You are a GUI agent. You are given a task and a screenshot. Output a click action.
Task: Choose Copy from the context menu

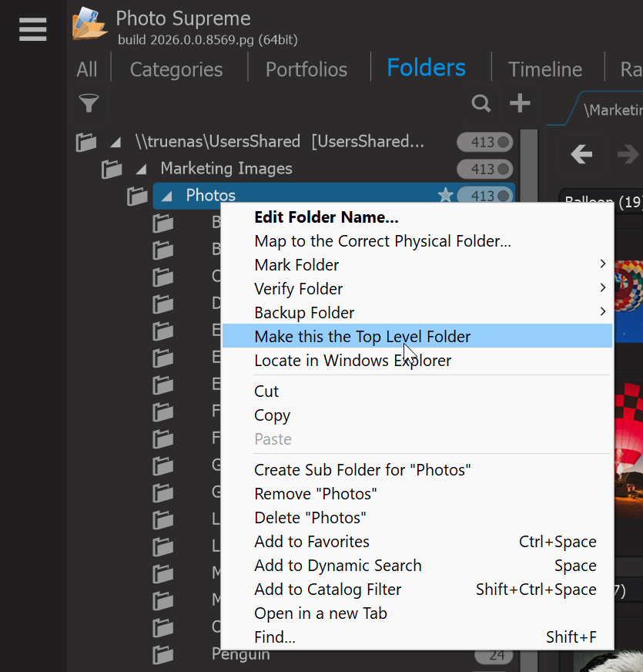(417, 415)
